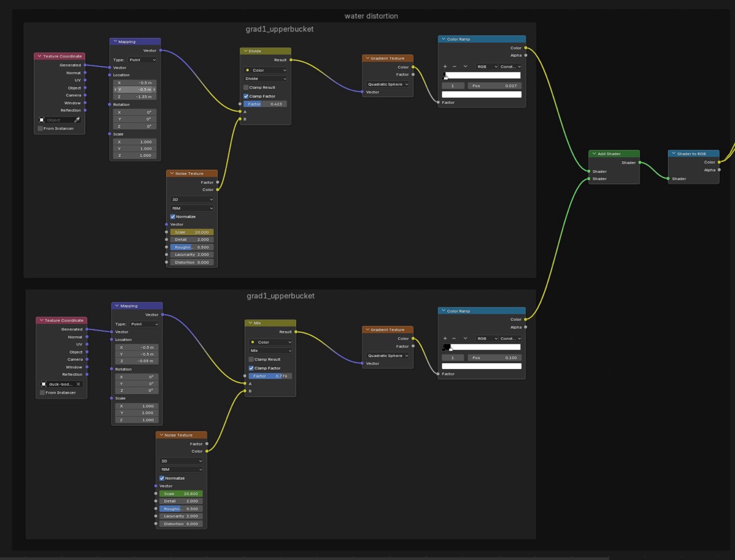Open Const... interpolation dropdown in Pos 0.027 ramp
The width and height of the screenshot is (735, 560).
(x=510, y=67)
